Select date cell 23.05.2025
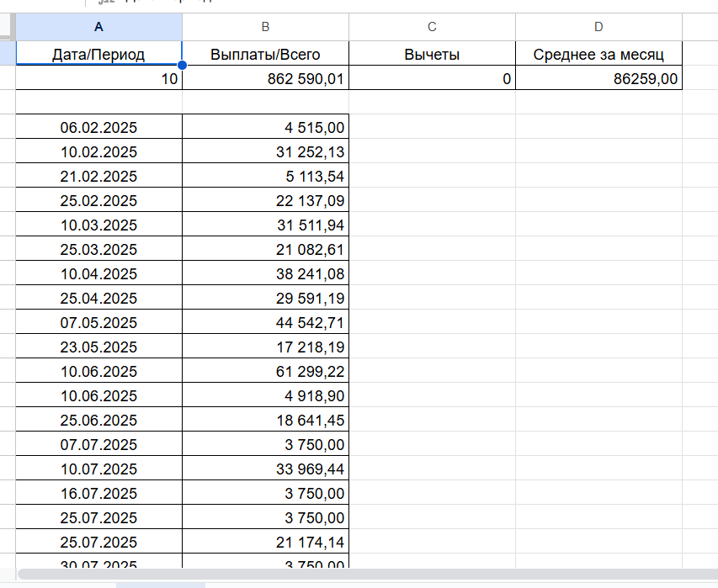Viewport: 718px width, 588px height. click(99, 347)
